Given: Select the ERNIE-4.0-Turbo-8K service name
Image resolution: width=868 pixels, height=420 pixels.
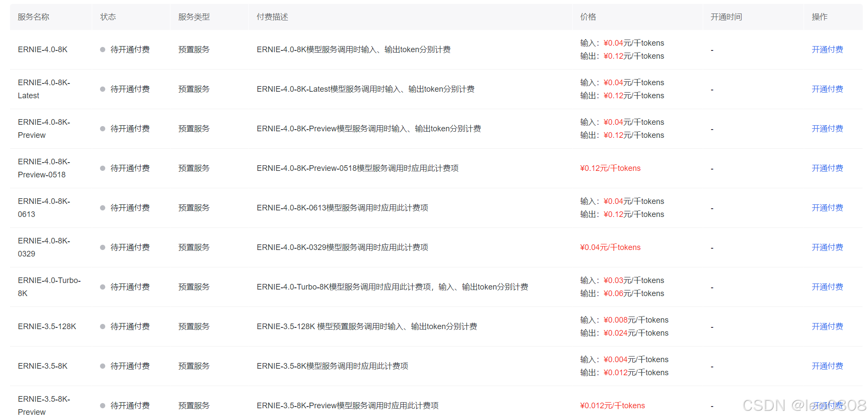Looking at the screenshot, I should click(49, 287).
